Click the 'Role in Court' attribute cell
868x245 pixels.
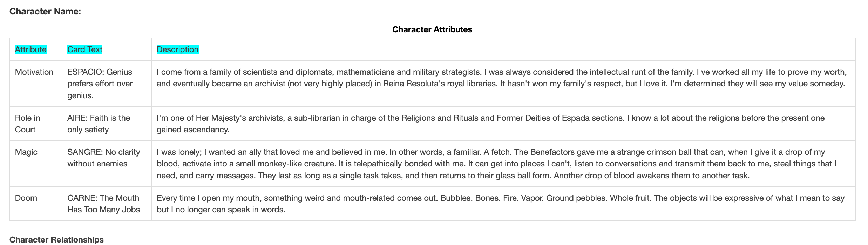coord(27,124)
